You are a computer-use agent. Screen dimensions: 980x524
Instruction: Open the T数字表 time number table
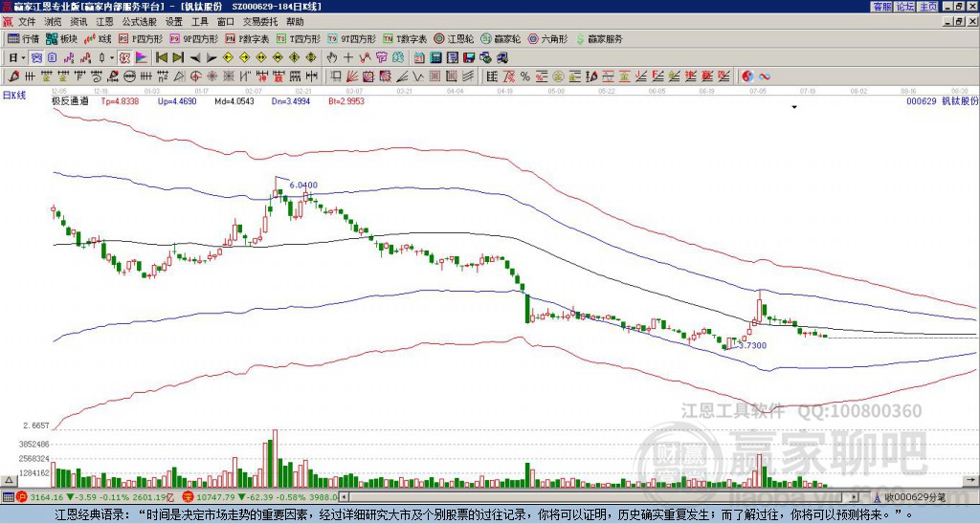click(x=405, y=38)
